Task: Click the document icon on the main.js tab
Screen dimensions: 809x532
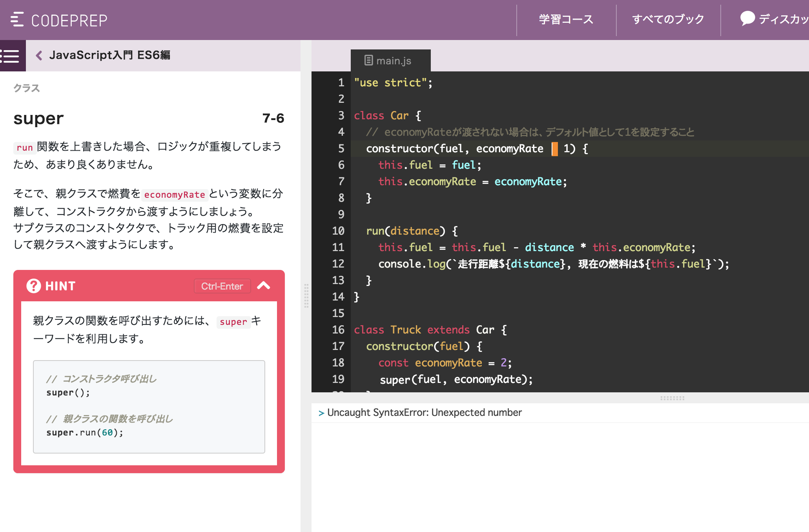Action: click(368, 60)
